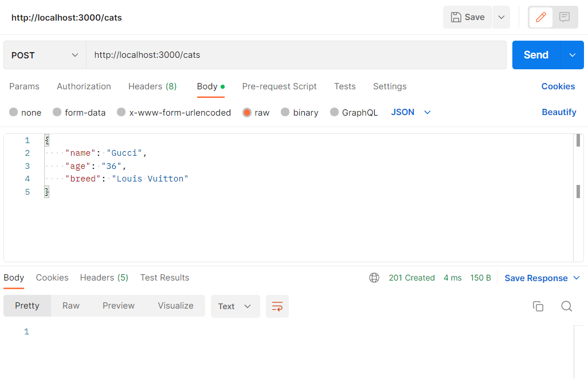588x379 pixels.
Task: Click the closing brace on line 5
Action: pos(46,192)
